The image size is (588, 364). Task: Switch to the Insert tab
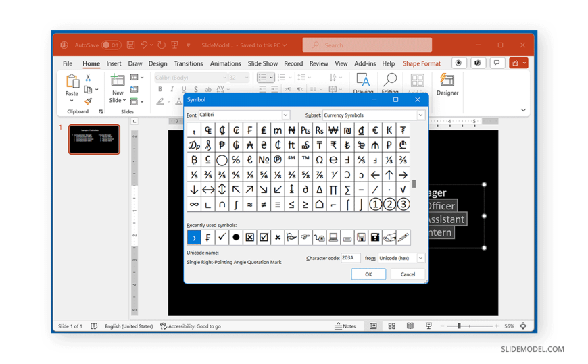click(114, 63)
